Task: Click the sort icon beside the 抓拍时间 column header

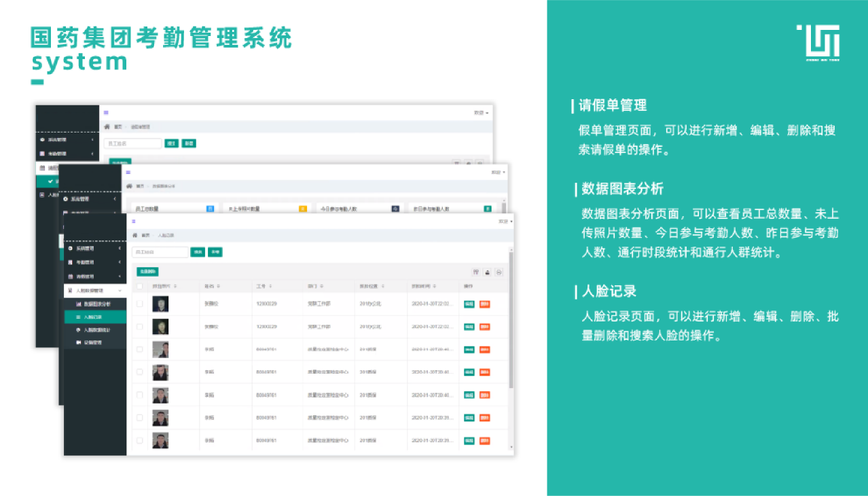Action: [435, 286]
